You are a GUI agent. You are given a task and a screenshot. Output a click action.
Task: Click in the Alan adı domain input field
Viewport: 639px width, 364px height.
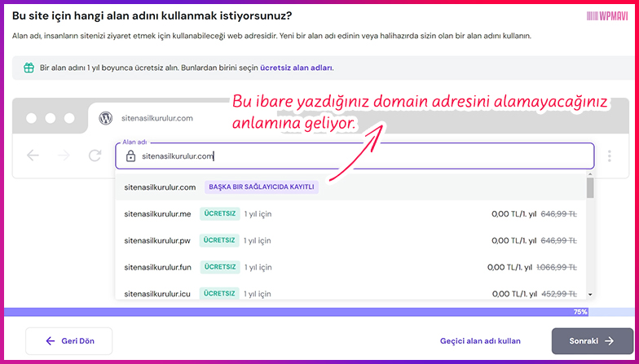(355, 156)
